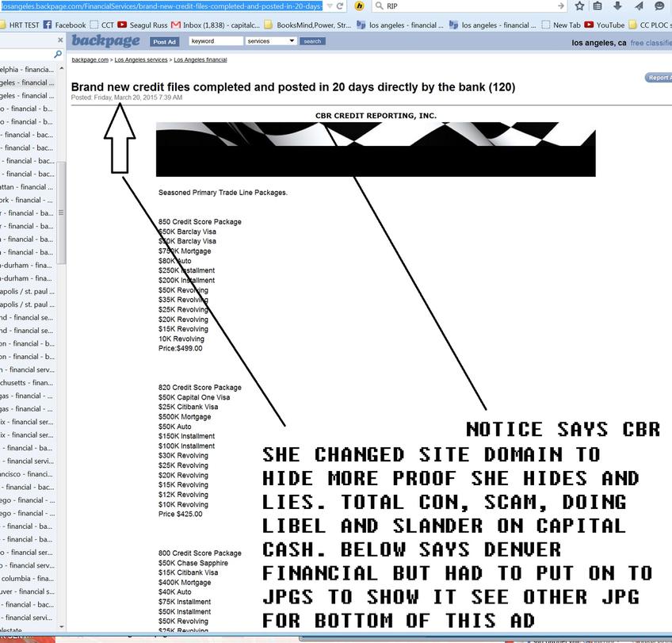Open the YouTube bookmark

[605, 25]
